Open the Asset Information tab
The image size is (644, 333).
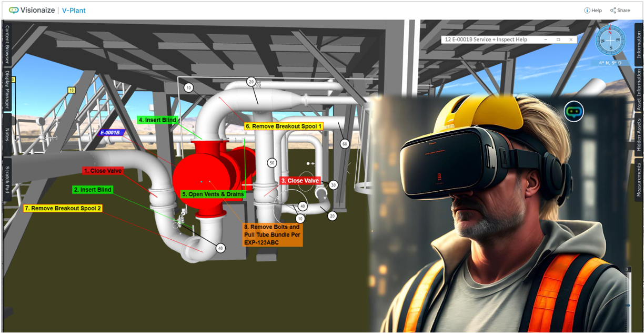pyautogui.click(x=639, y=87)
